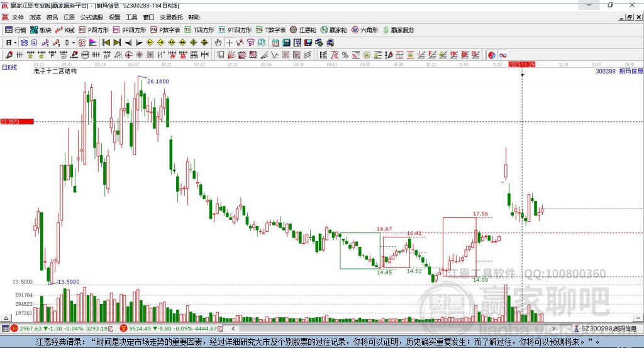
Task: Click the zigzag wave line tool
Action: point(275,55)
